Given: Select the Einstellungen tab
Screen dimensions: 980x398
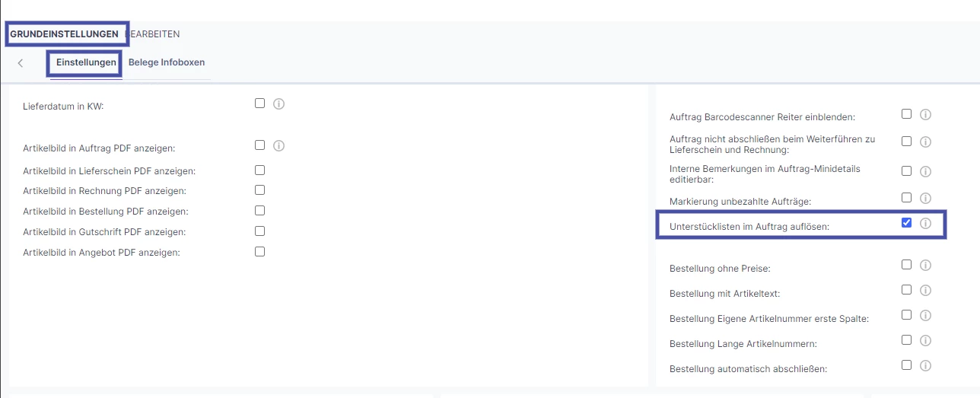Looking at the screenshot, I should (x=86, y=62).
